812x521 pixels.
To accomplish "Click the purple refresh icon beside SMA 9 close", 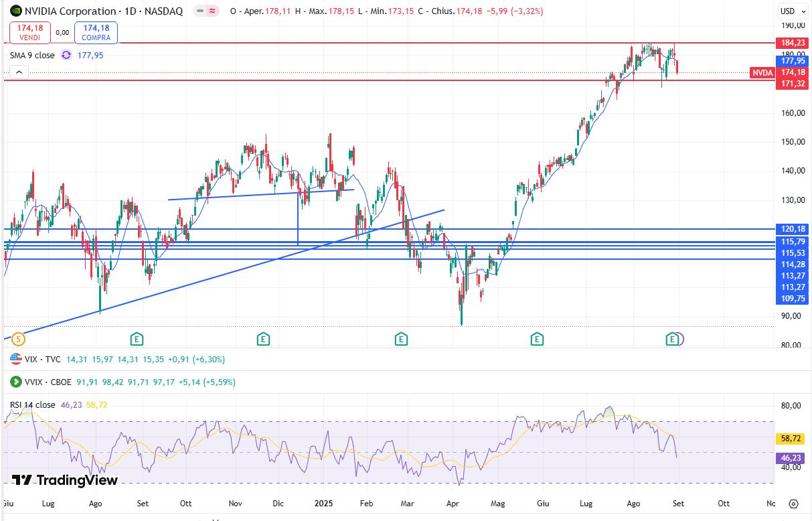I will (66, 56).
